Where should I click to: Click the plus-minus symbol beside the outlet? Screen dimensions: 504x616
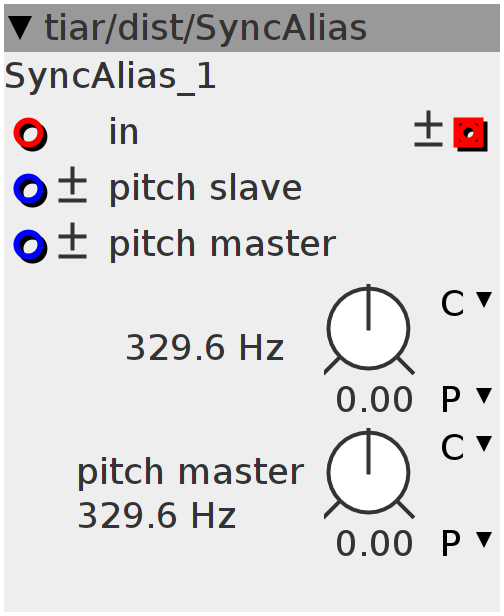(428, 129)
